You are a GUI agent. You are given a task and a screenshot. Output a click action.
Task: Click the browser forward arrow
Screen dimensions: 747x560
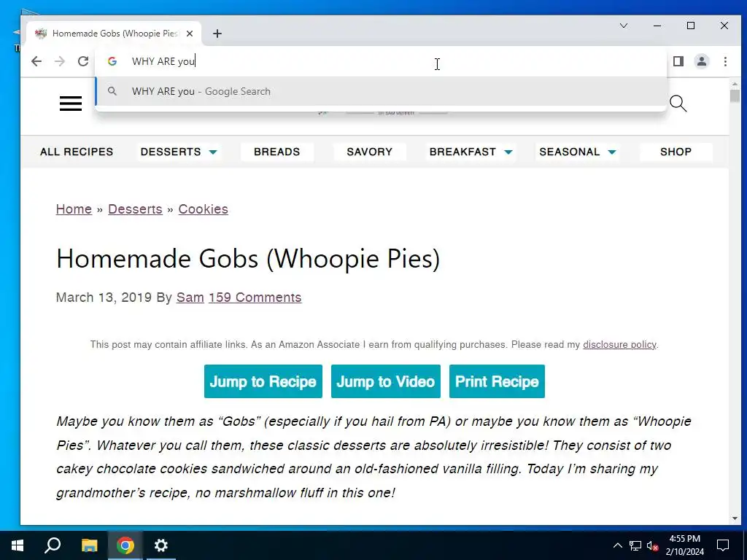(60, 61)
